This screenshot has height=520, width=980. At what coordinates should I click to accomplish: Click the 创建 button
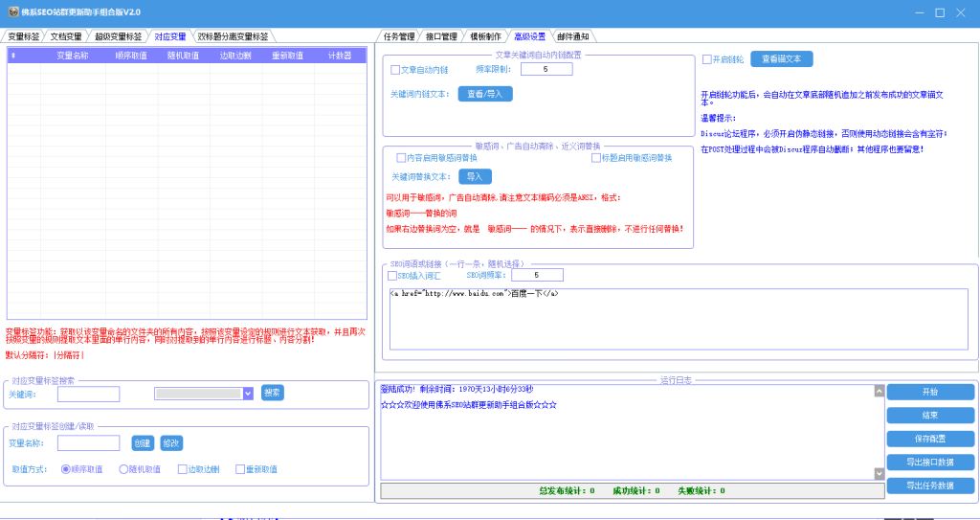tap(143, 443)
